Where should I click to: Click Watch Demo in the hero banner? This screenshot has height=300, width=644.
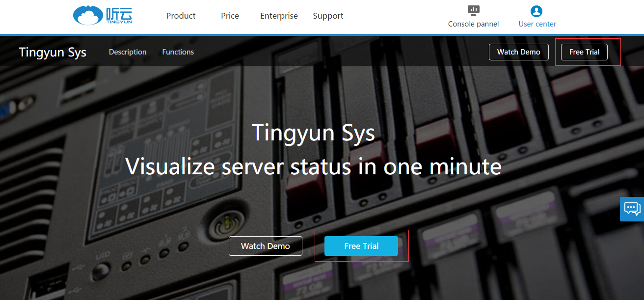click(265, 246)
